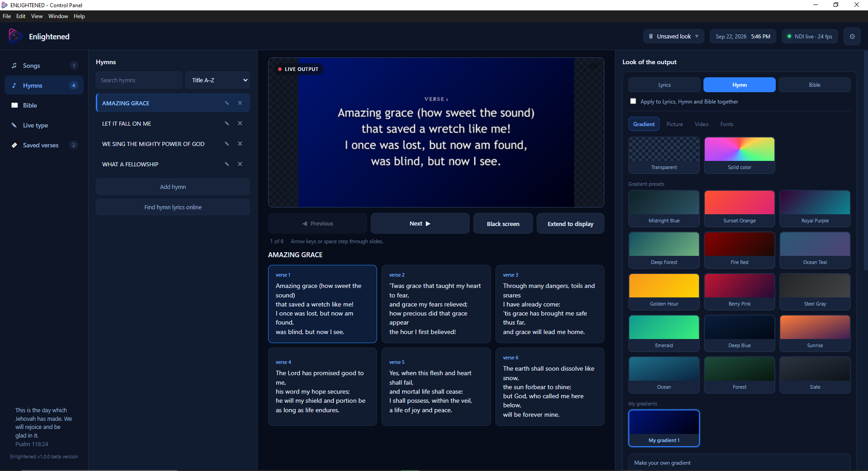This screenshot has height=471, width=868.
Task: Open the Title A–Z sort dropdown
Action: click(x=217, y=80)
